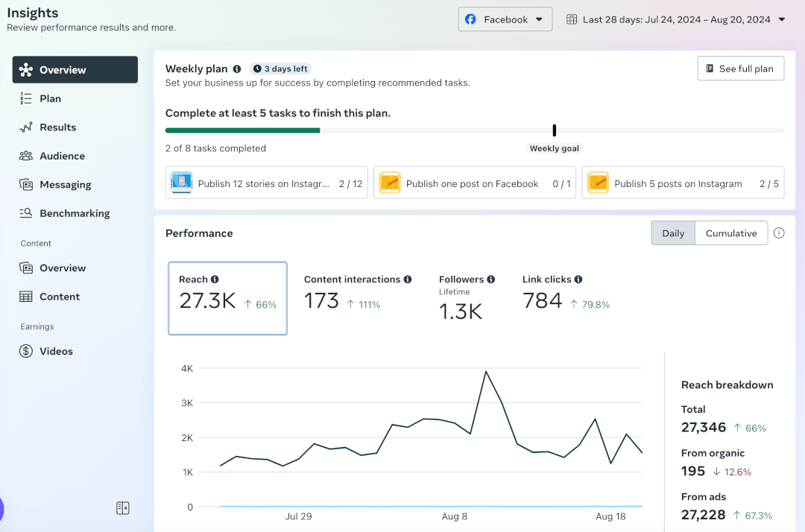Click the Weekly plan info icon
The width and height of the screenshot is (805, 532).
click(x=237, y=69)
